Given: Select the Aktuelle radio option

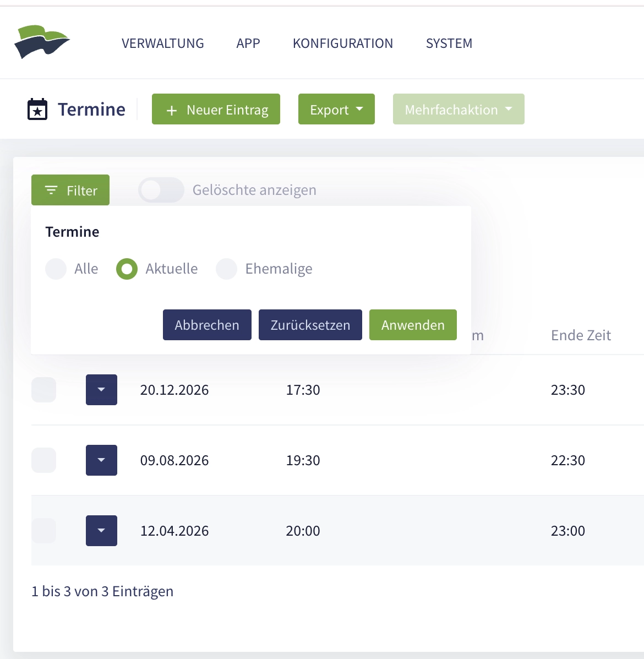Looking at the screenshot, I should coord(127,269).
